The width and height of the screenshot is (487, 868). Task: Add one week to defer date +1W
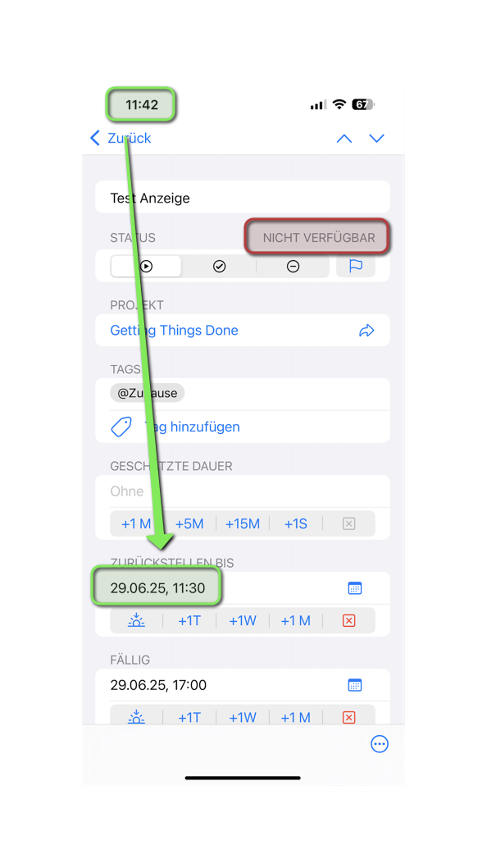[243, 620]
